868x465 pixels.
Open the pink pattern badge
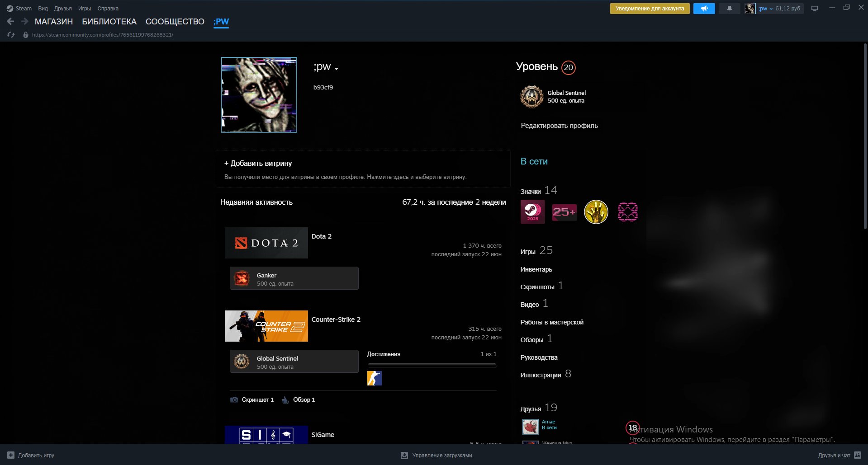pos(628,211)
